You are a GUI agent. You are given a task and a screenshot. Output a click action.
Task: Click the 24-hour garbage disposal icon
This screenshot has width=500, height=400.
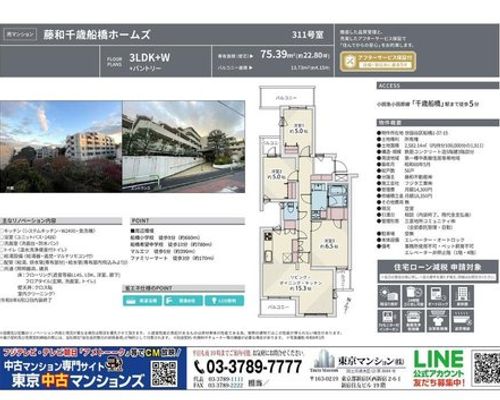pyautogui.click(x=413, y=296)
